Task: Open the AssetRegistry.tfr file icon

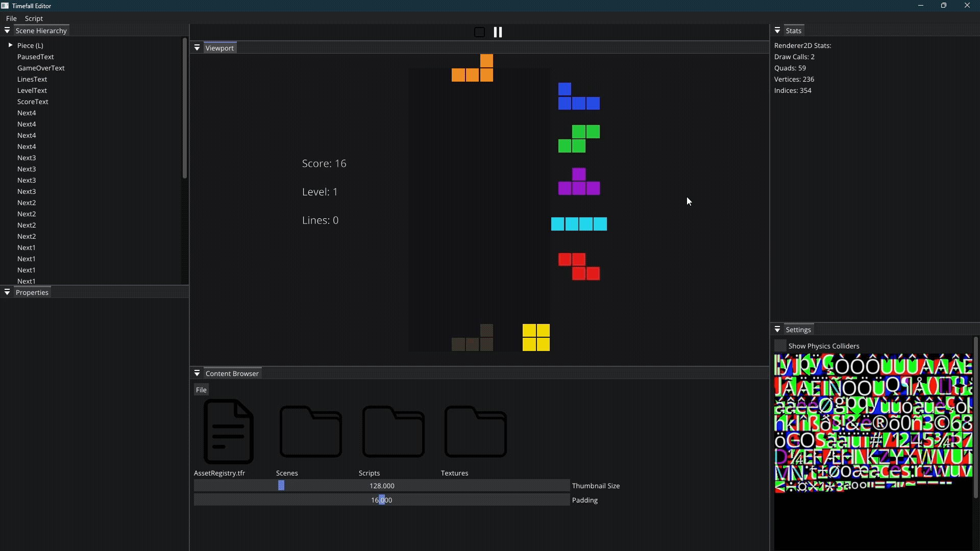Action: 228,432
